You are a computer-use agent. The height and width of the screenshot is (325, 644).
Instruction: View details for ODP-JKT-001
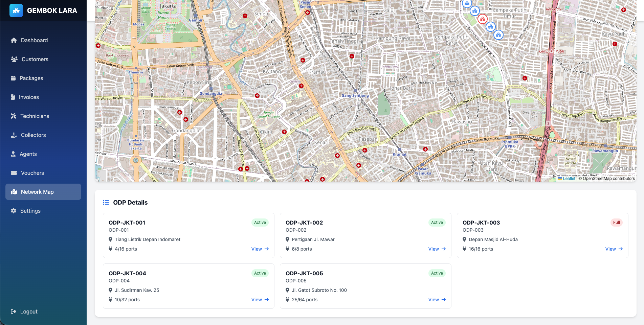(260, 249)
